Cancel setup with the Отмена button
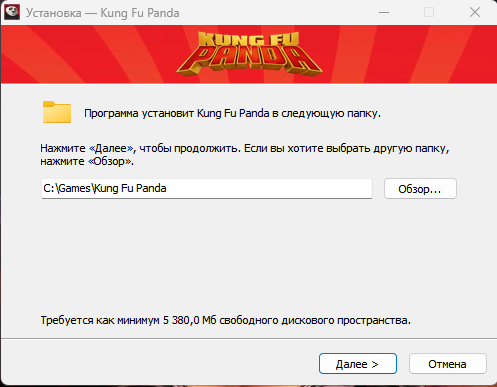The width and height of the screenshot is (497, 387). coord(448,364)
